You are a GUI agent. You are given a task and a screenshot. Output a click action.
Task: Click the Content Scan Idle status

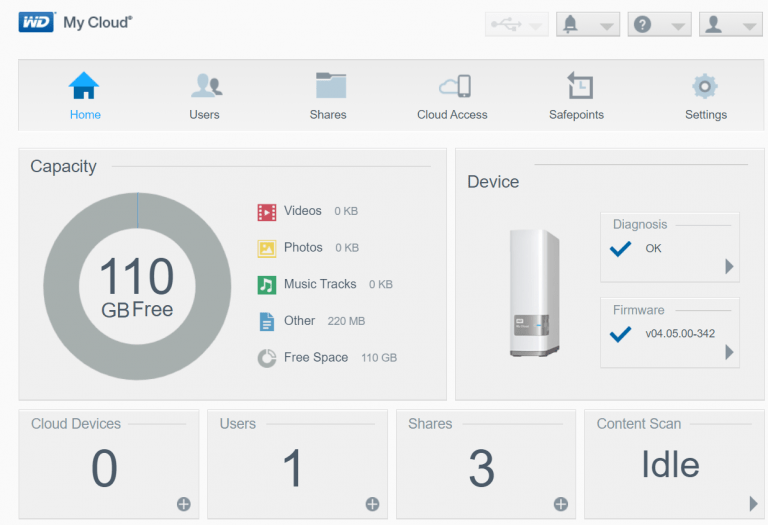click(670, 465)
